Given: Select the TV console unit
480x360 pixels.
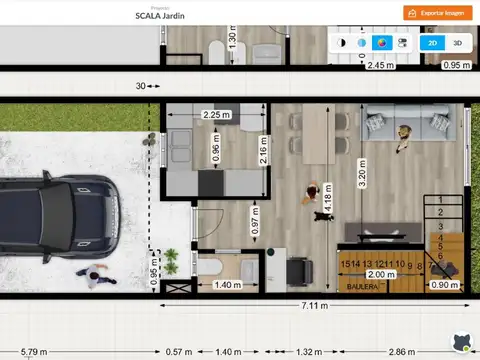Looking at the screenshot, I should pos(382,232).
